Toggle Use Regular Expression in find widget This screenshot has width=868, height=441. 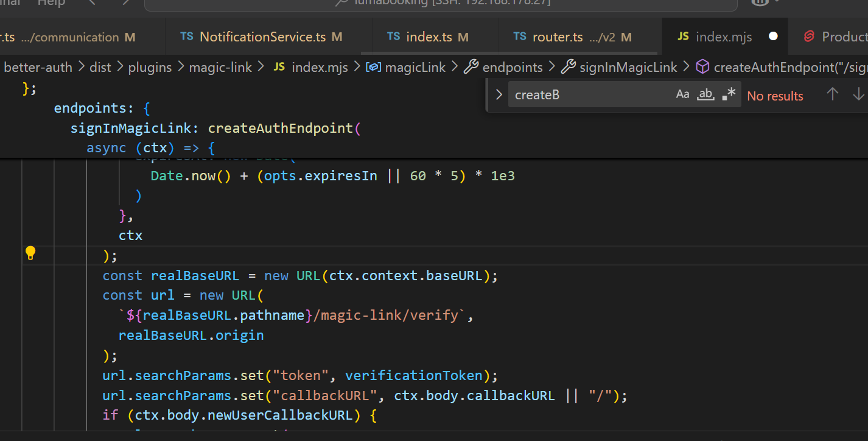pos(729,94)
